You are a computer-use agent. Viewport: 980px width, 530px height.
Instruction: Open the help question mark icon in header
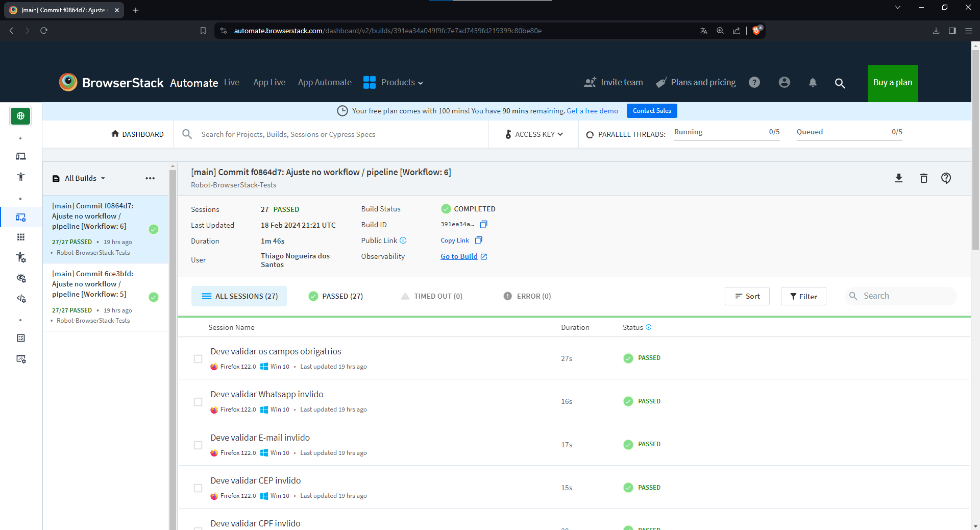pyautogui.click(x=754, y=82)
